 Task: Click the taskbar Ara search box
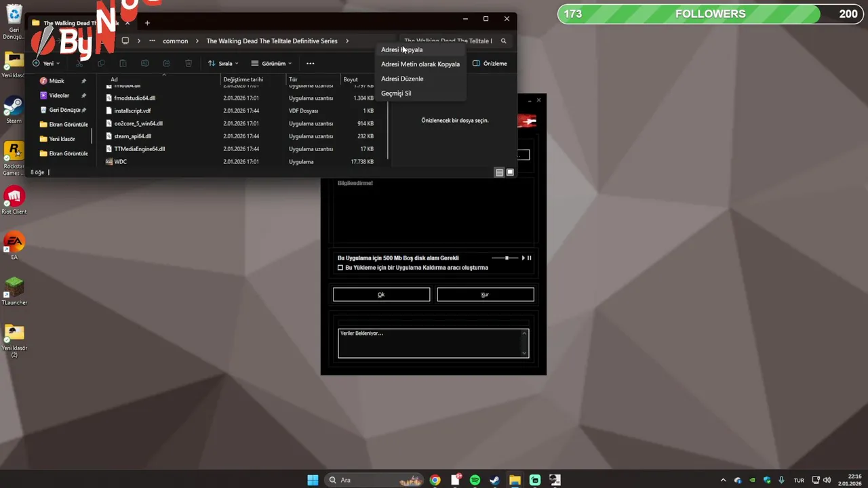375,480
